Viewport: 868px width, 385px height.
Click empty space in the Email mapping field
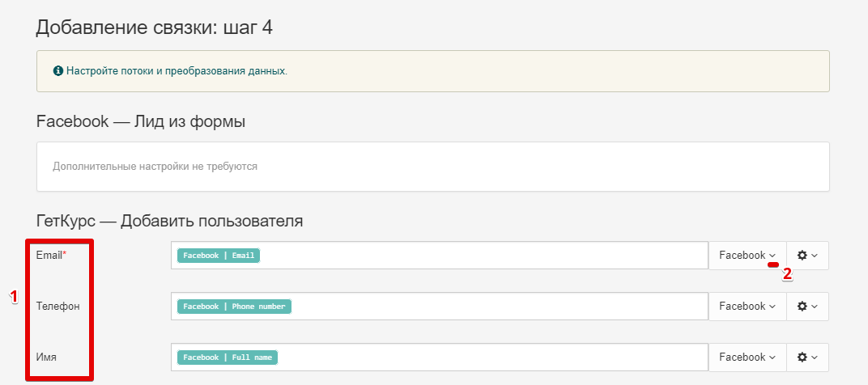point(482,256)
